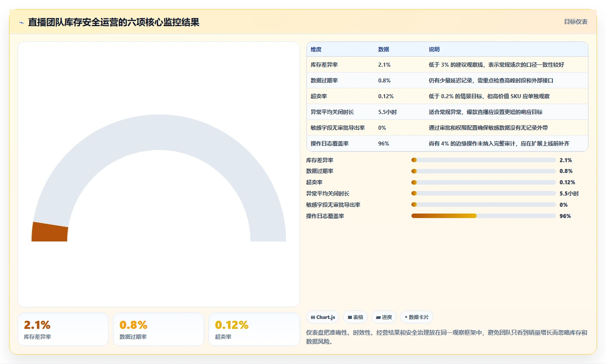606x364 pixels.
Task: Click the 目标仪表 label in the header
Action: click(576, 22)
